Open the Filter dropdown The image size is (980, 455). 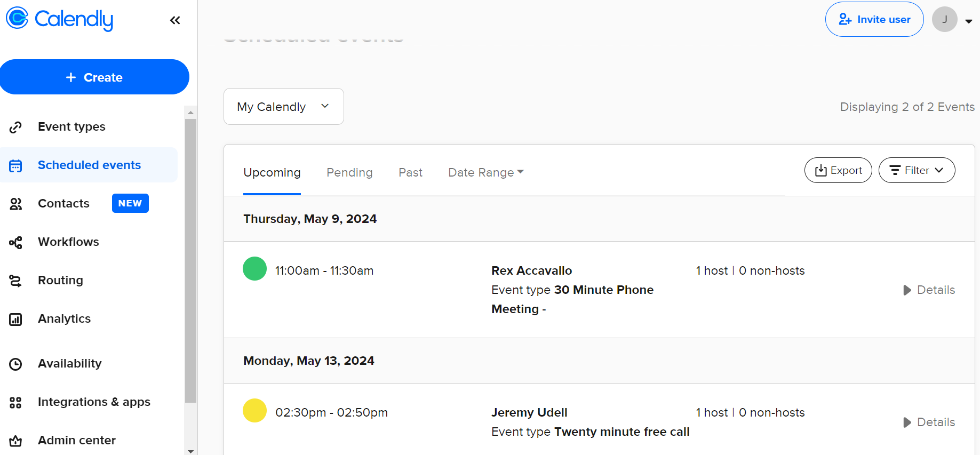coord(917,170)
